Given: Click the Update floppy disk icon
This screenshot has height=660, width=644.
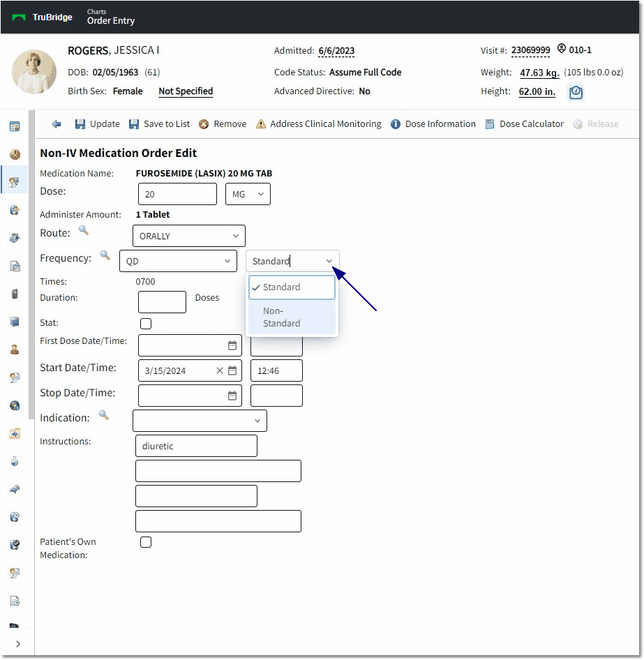Looking at the screenshot, I should [x=80, y=123].
